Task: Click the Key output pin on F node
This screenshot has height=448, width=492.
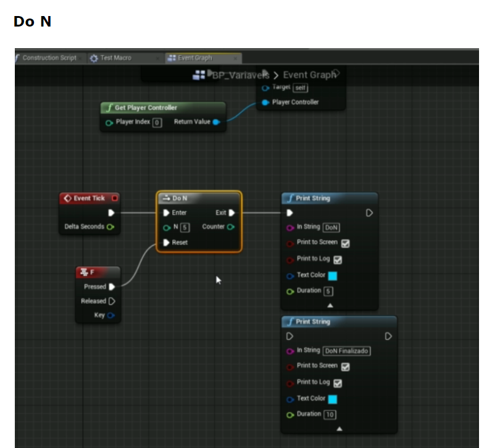Action: coord(110,315)
